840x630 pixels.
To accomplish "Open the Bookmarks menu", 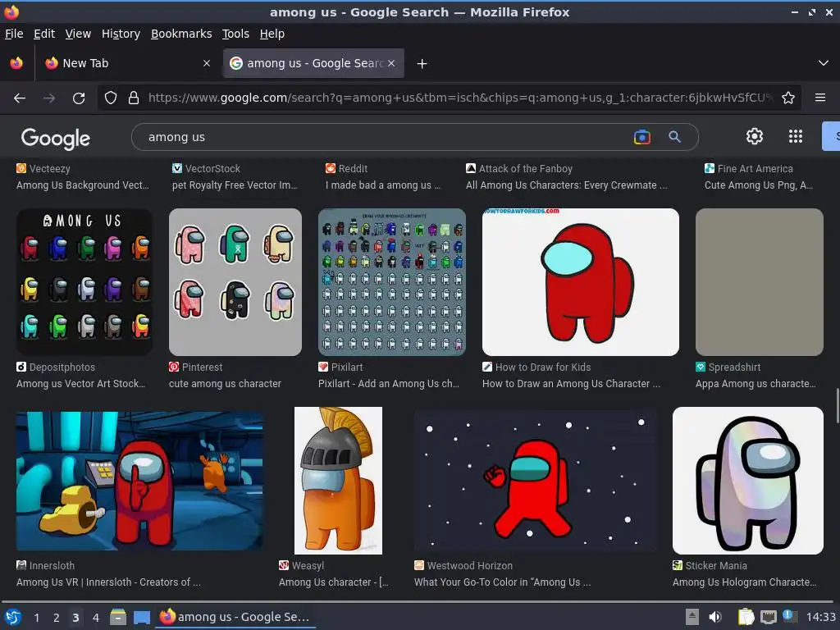I will [181, 34].
